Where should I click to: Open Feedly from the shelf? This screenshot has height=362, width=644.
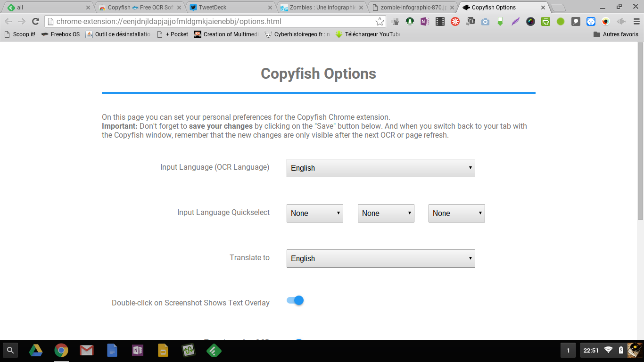[214, 350]
